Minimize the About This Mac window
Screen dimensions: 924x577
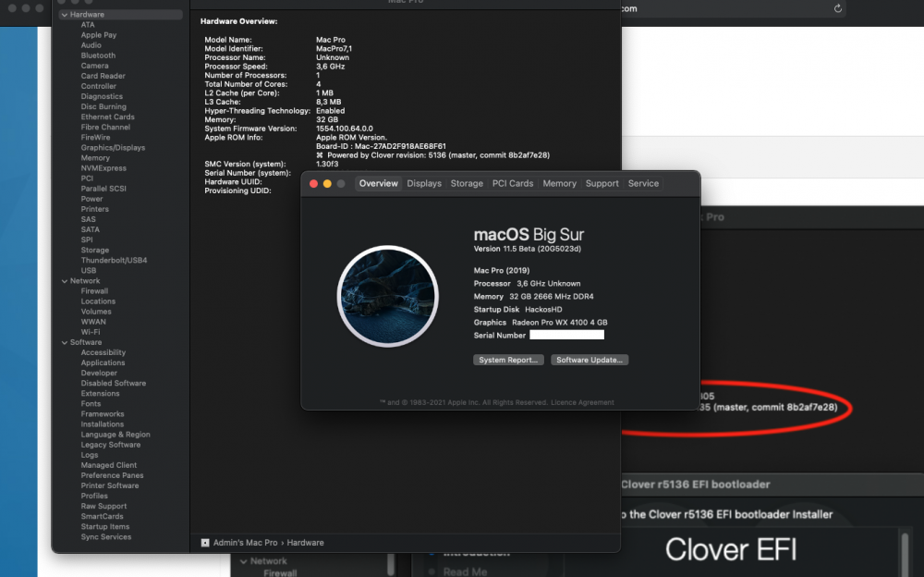pyautogui.click(x=327, y=183)
